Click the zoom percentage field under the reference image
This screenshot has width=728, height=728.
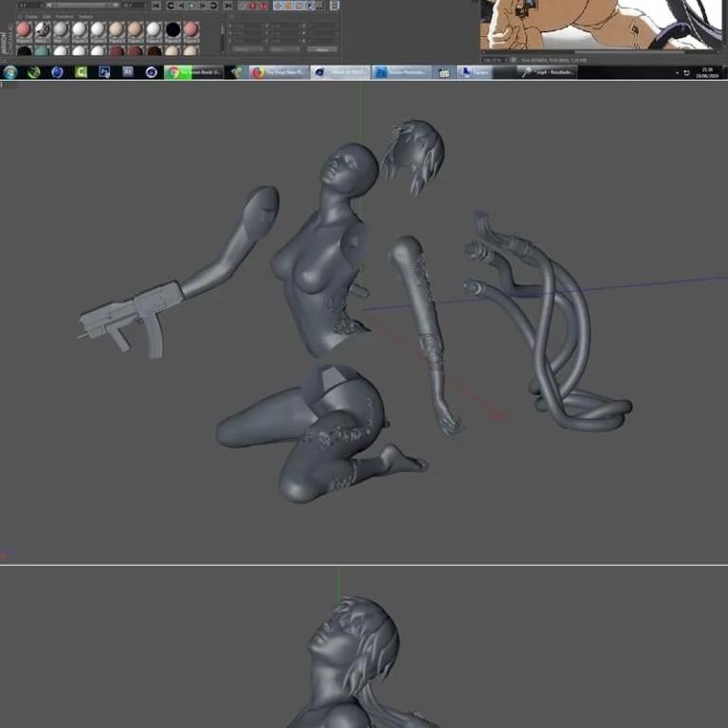(x=493, y=60)
